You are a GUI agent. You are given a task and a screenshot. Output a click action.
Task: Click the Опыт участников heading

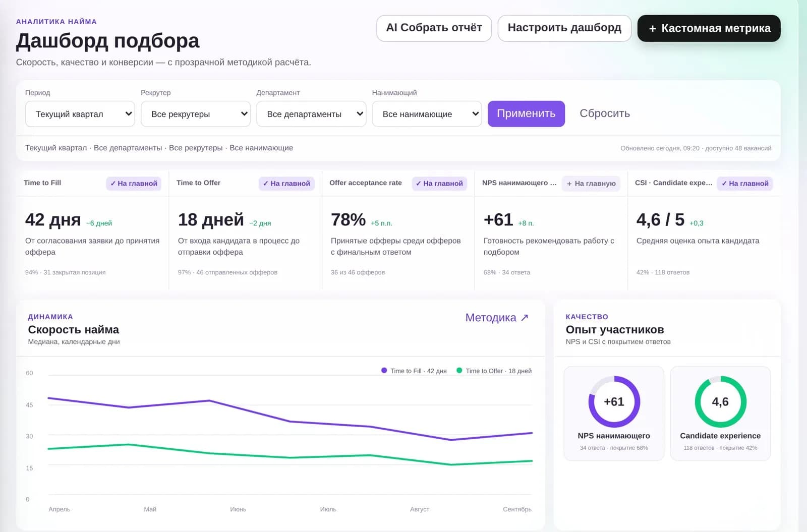pyautogui.click(x=615, y=330)
